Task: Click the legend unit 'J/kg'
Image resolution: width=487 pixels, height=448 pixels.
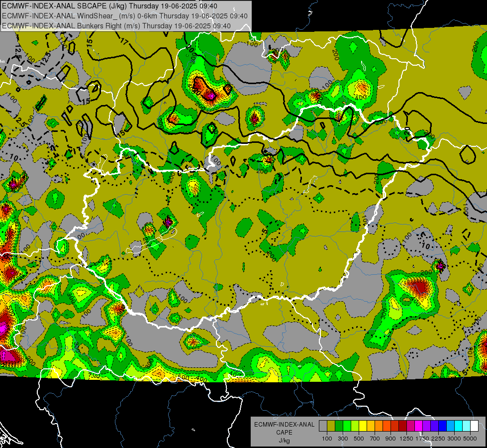Action: 284,441
